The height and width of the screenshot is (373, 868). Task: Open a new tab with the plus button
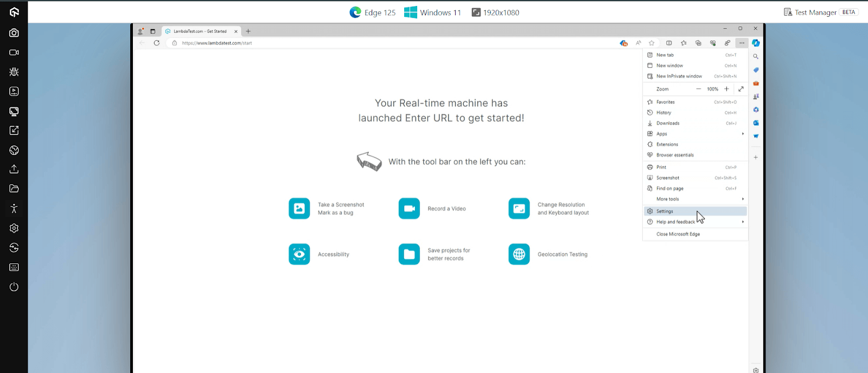tap(248, 31)
